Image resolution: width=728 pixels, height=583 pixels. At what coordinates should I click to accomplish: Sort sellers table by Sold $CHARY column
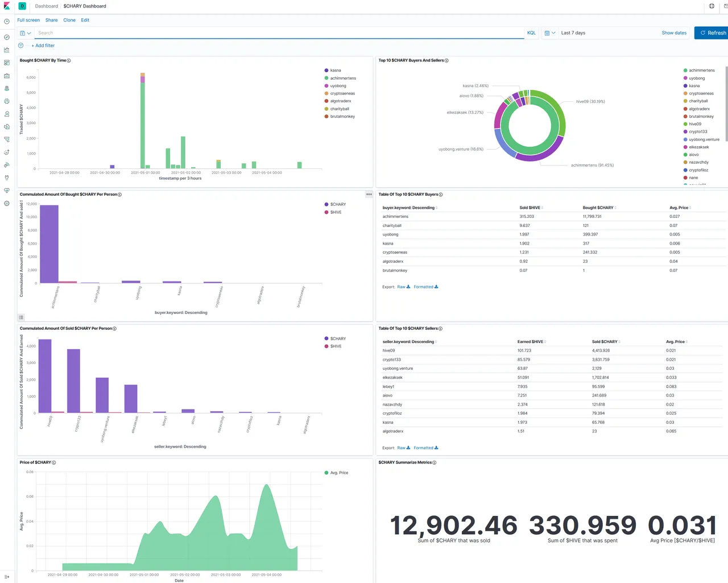tap(606, 342)
